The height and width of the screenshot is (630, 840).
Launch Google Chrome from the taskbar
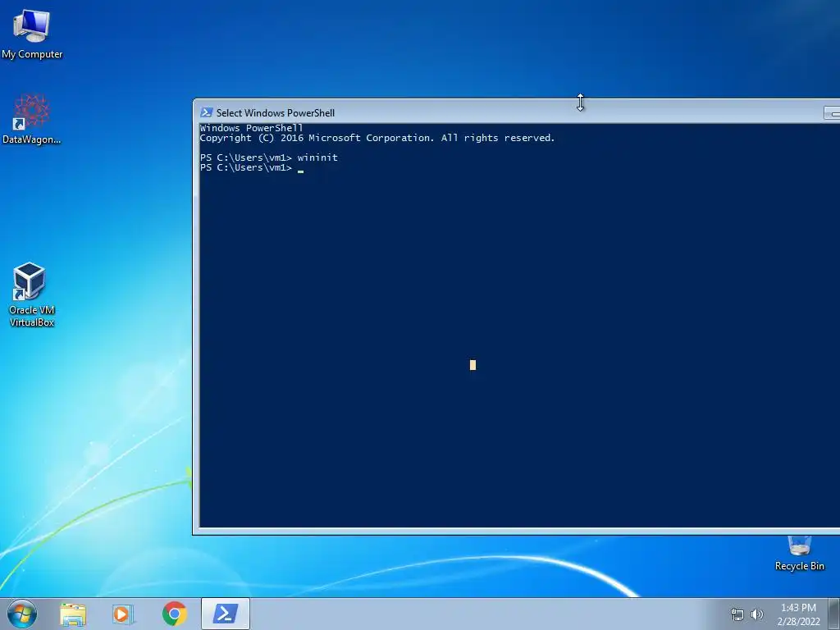[x=175, y=614]
